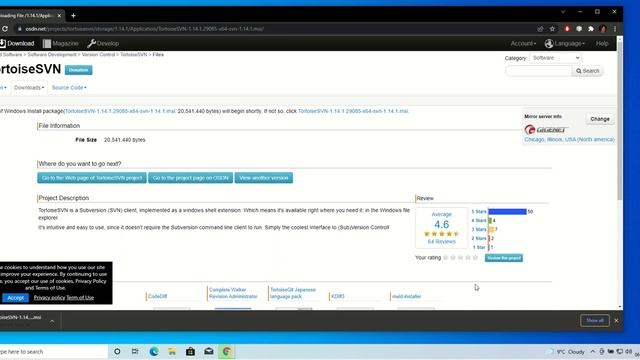
Task: Open the 64 Reviews link
Action: (x=442, y=242)
